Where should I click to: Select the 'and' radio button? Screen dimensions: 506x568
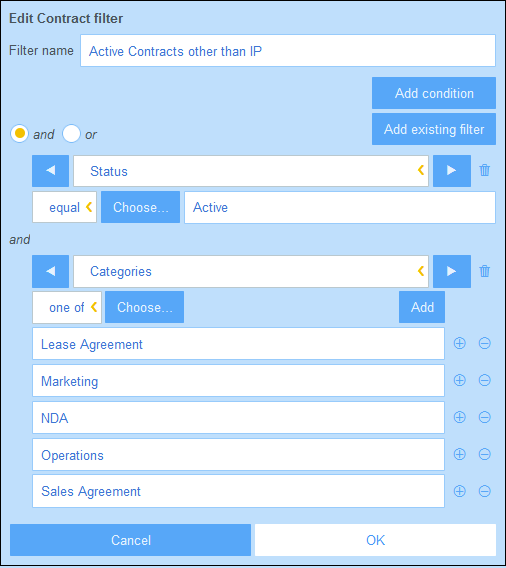point(19,133)
